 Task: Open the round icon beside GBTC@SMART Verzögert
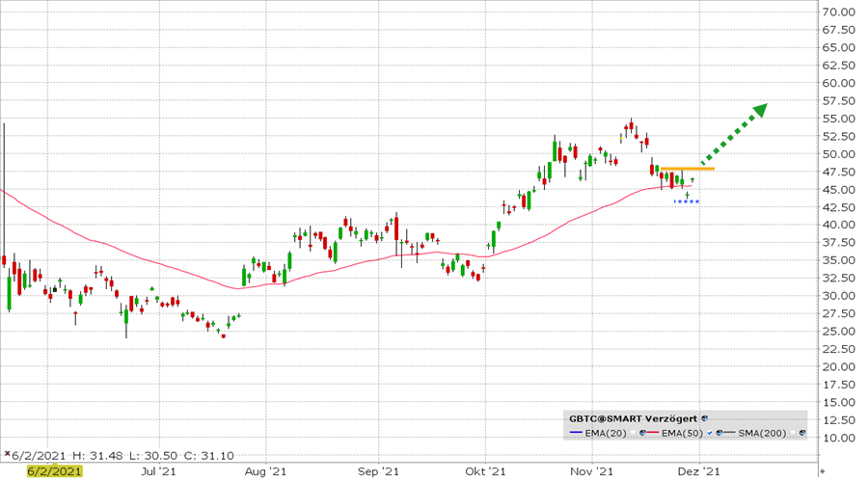pos(704,418)
